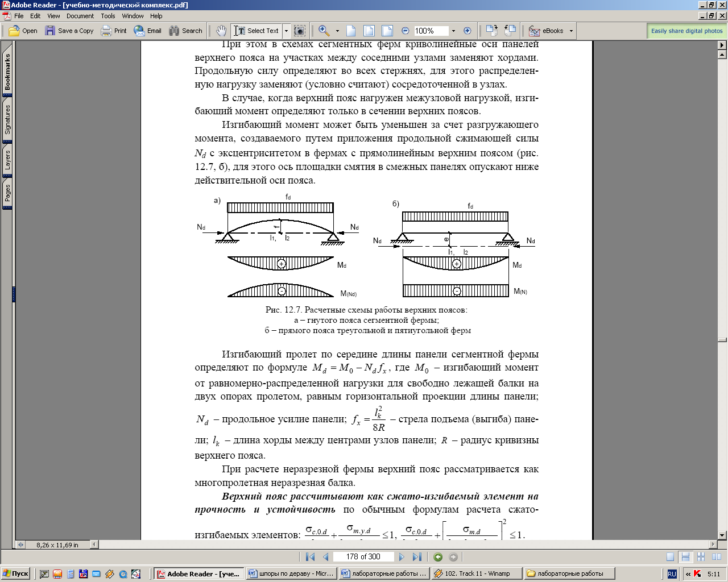Click the green Previous View button
Image resolution: width=728 pixels, height=582 pixels.
[x=437, y=557]
